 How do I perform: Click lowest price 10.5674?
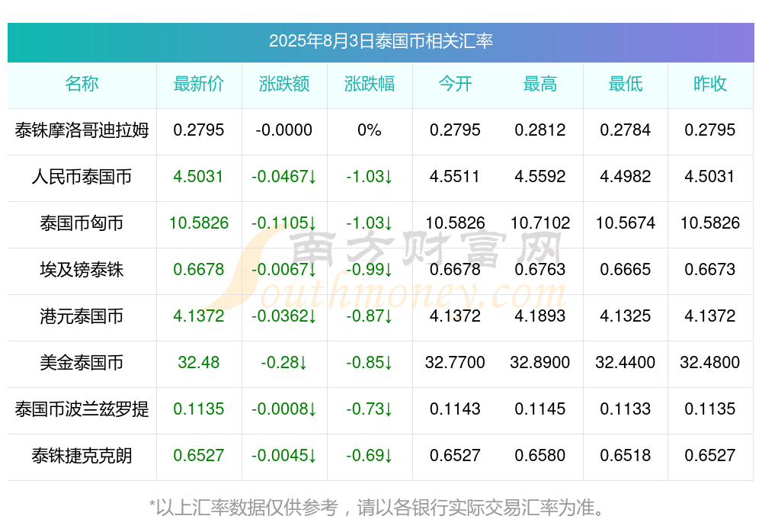coord(626,223)
